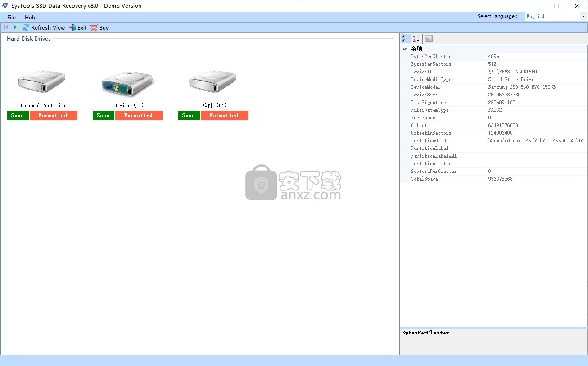Image resolution: width=588 pixels, height=366 pixels.
Task: Click Formatted under Device (C:)
Action: (139, 116)
